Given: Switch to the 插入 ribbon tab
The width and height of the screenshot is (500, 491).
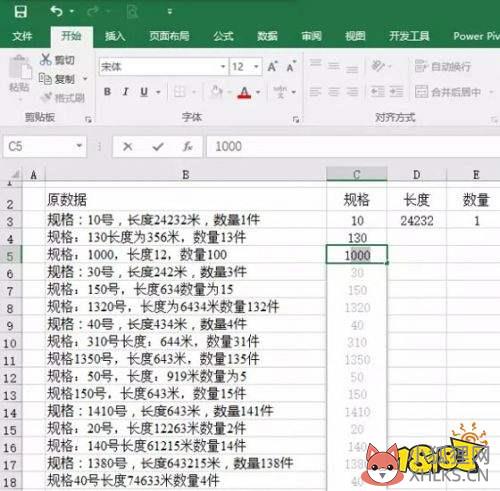Looking at the screenshot, I should click(115, 36).
